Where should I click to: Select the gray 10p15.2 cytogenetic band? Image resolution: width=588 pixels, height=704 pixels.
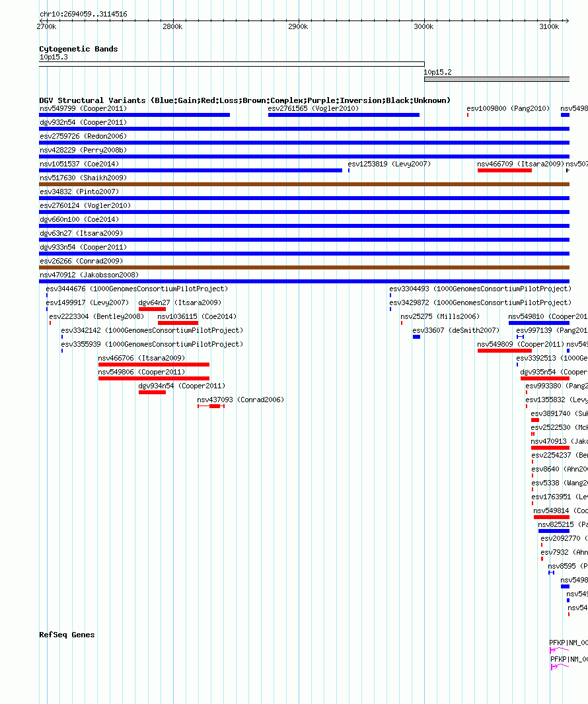tap(497, 79)
